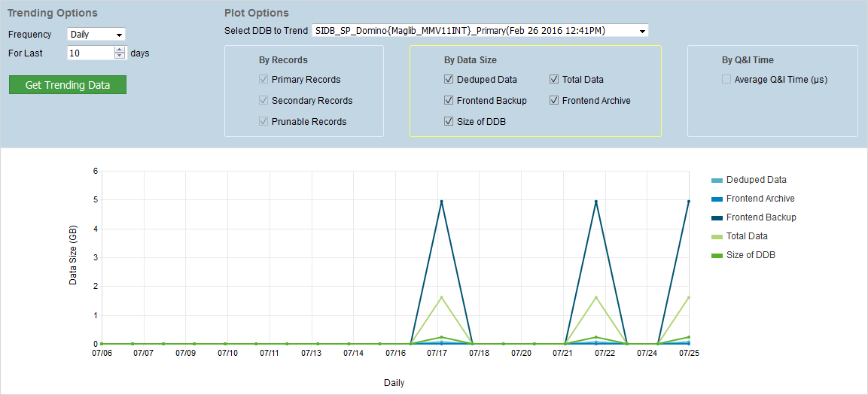Expand the Select DDB to Trend dropdown
The width and height of the screenshot is (868, 395).
[x=480, y=31]
